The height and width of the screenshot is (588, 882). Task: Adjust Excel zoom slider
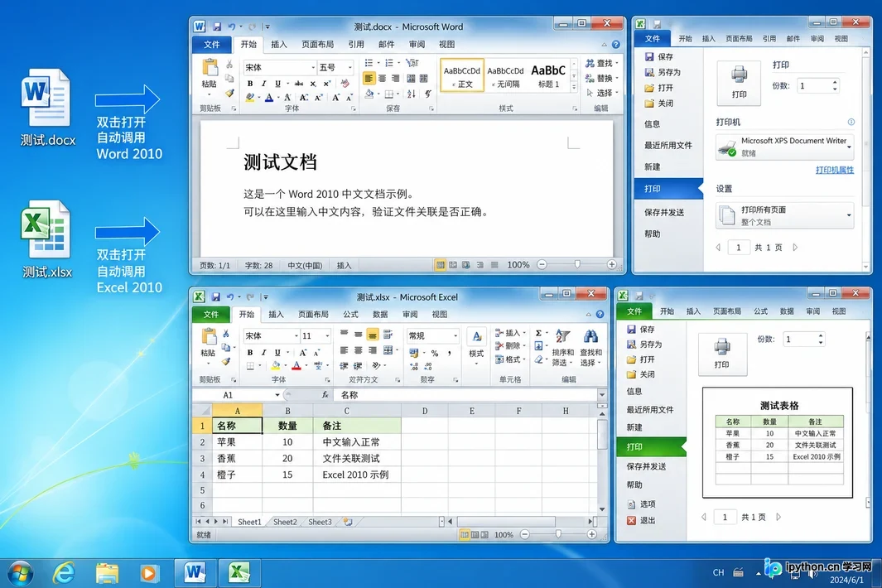557,534
